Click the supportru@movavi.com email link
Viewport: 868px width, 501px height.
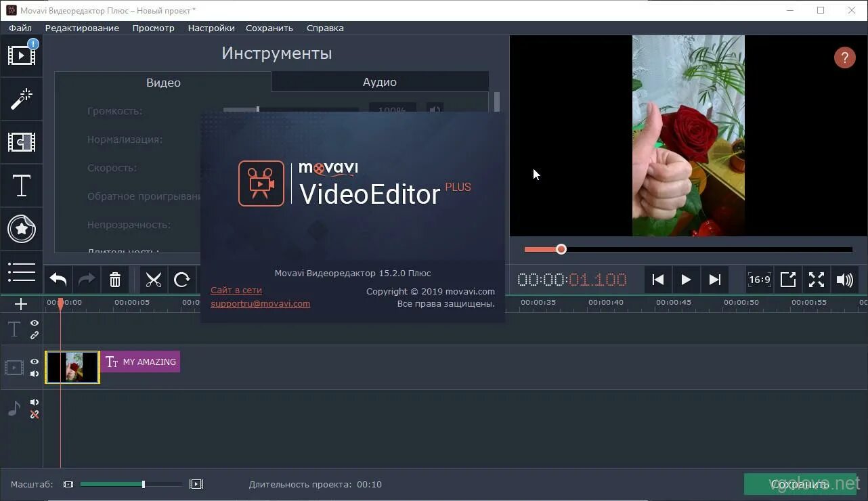pyautogui.click(x=260, y=303)
